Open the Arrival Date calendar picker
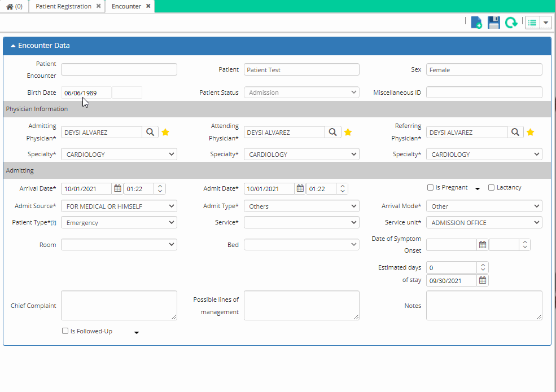 (117, 188)
